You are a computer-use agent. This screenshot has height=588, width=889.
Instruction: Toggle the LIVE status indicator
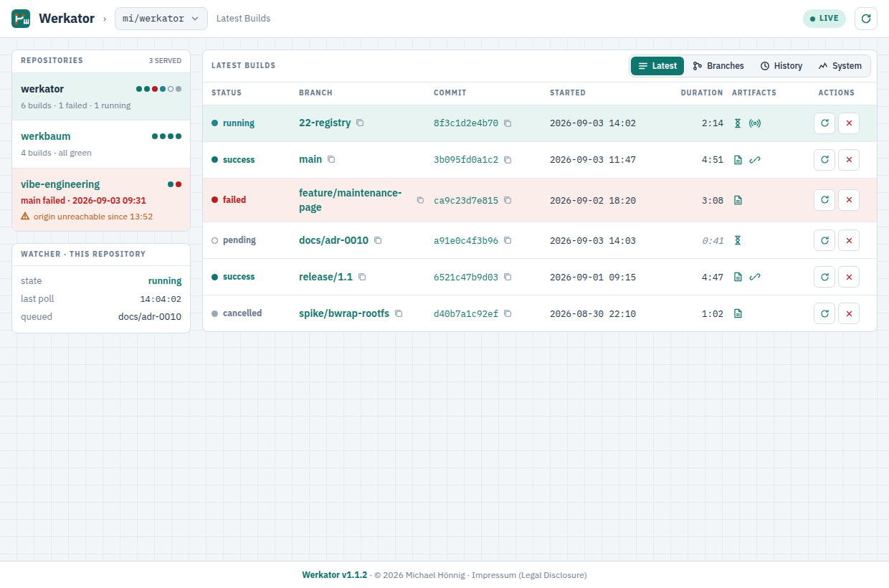(x=824, y=19)
